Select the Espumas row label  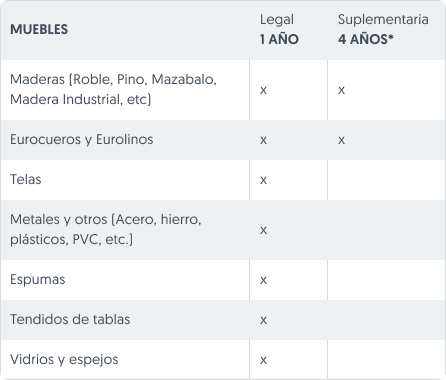38,280
